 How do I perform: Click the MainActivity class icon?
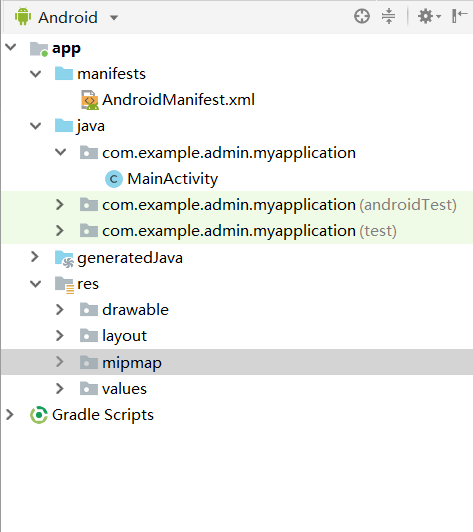pos(114,179)
